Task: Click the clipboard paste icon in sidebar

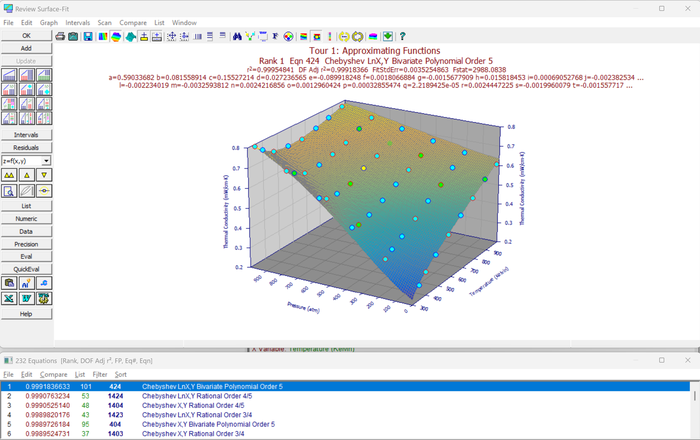Action: click(9, 283)
